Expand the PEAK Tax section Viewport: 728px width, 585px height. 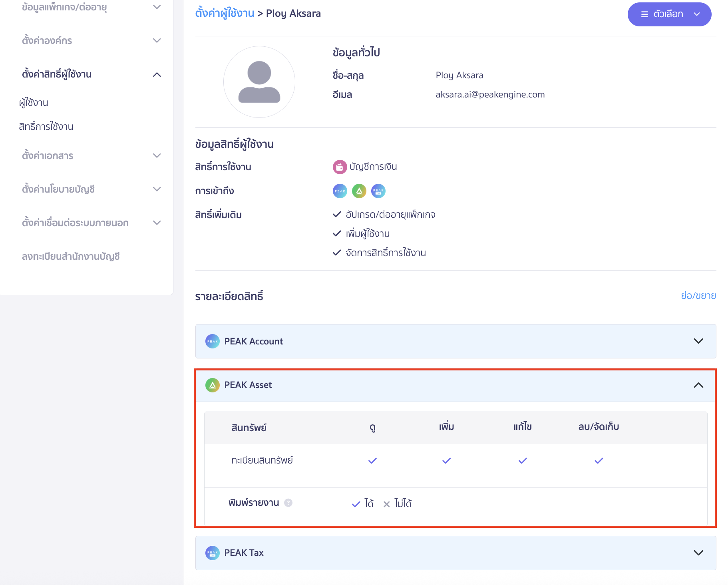(698, 553)
